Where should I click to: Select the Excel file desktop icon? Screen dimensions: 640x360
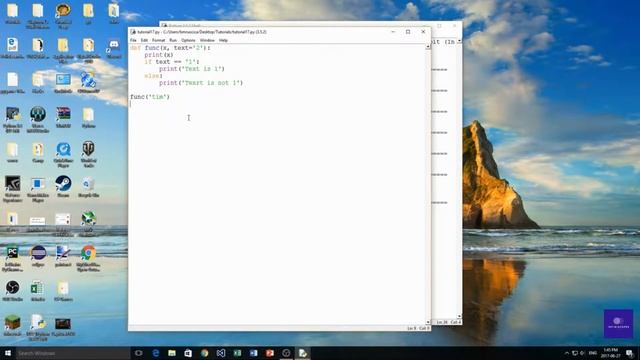(x=38, y=291)
